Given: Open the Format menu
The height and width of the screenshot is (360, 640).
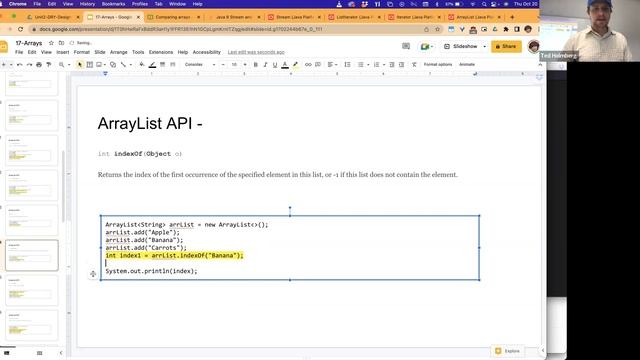Looking at the screenshot, I should (82, 52).
